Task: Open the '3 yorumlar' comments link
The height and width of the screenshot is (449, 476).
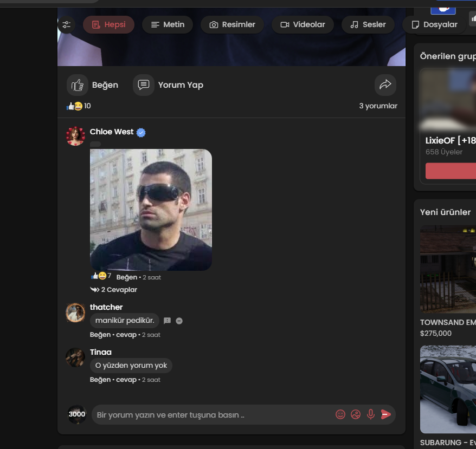Action: coord(378,106)
